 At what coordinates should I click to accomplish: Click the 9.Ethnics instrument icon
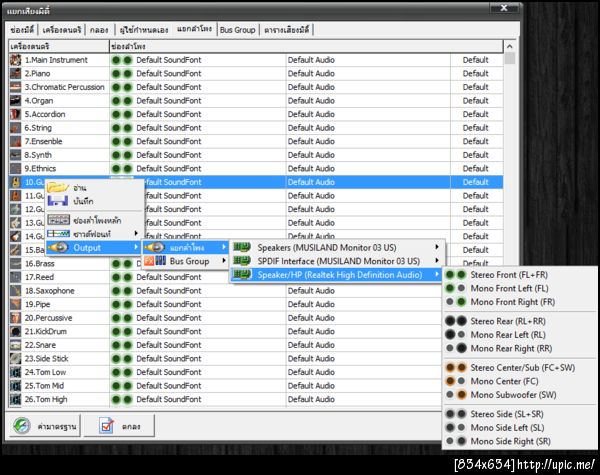(15, 168)
